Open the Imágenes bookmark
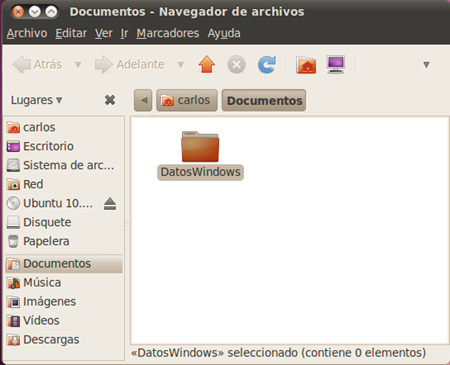The height and width of the screenshot is (365, 450). (x=63, y=302)
